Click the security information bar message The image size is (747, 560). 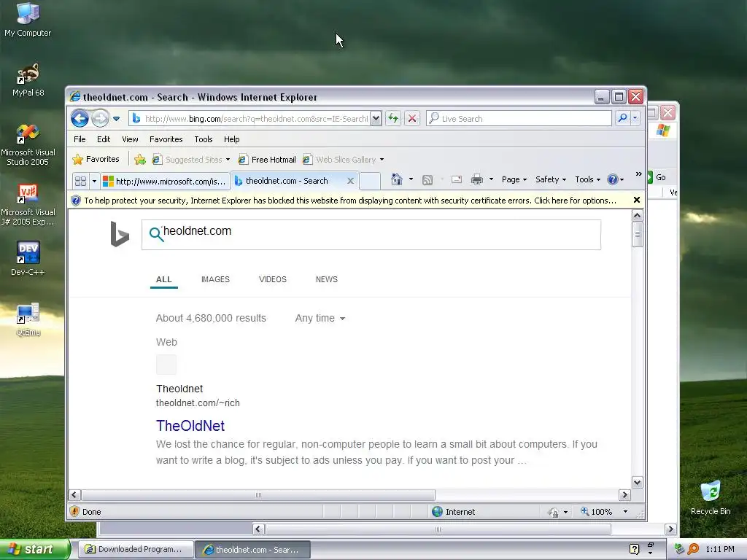click(x=350, y=201)
